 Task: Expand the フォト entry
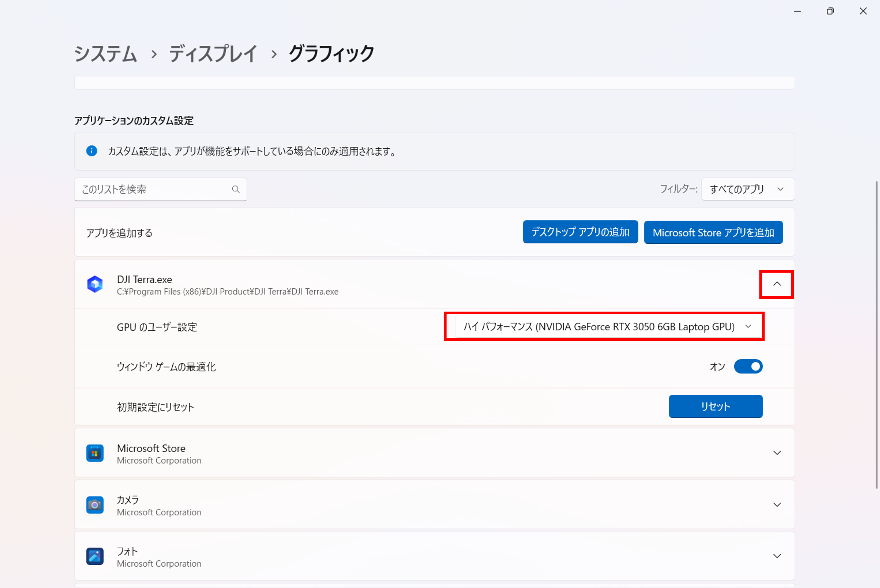point(777,556)
